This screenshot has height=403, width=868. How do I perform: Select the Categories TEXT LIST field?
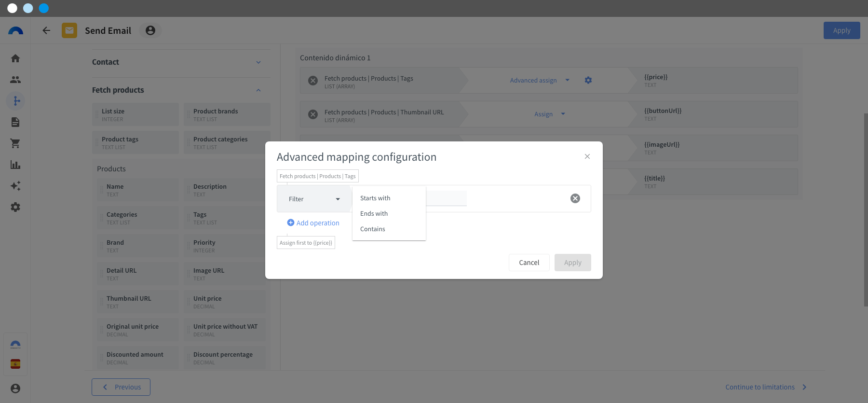[138, 218]
